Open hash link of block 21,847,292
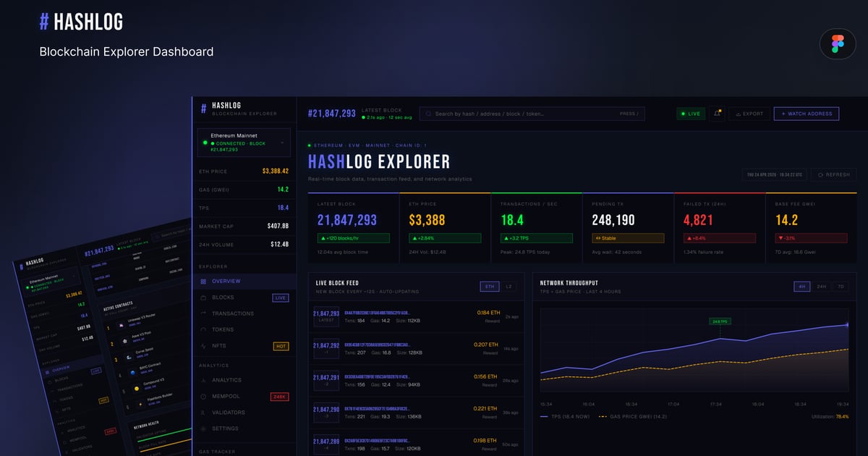Screen dimensions: 868x456 coord(378,345)
